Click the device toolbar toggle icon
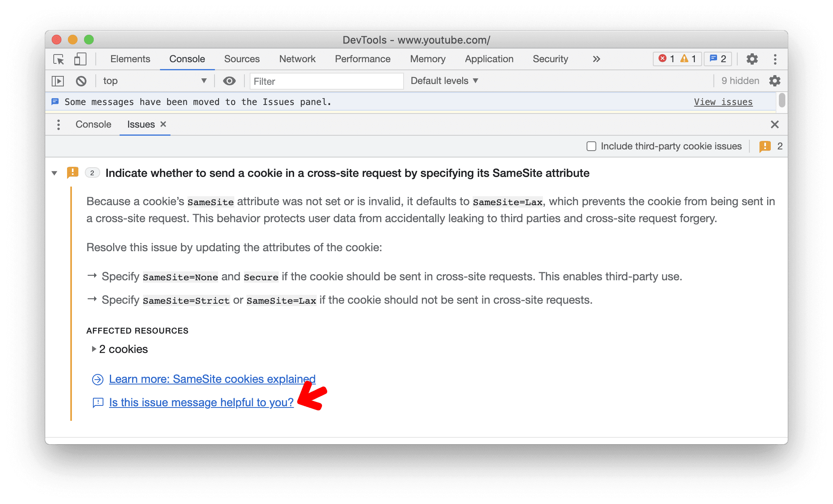This screenshot has height=504, width=833. click(x=79, y=58)
